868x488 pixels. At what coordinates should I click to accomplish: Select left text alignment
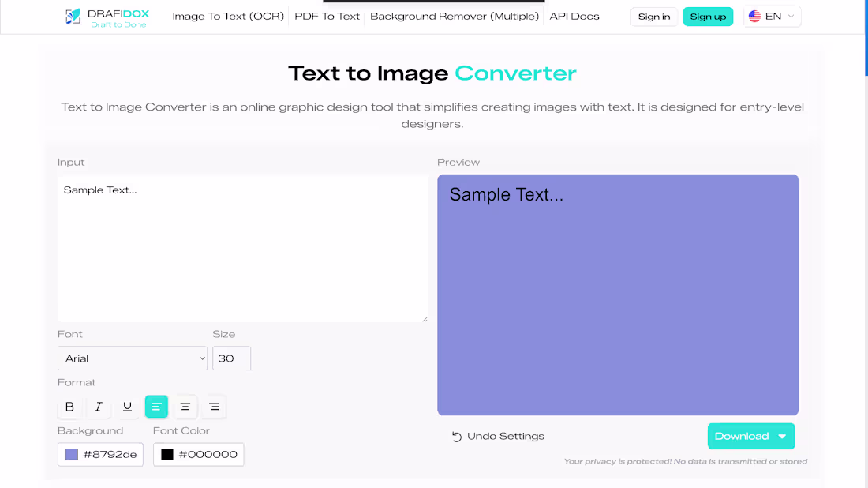click(156, 406)
